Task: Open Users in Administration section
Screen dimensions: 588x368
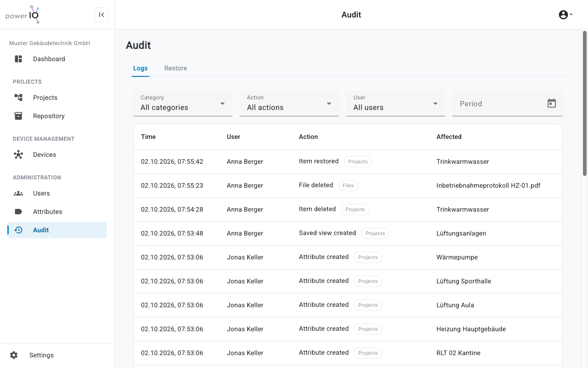Action: click(57, 193)
